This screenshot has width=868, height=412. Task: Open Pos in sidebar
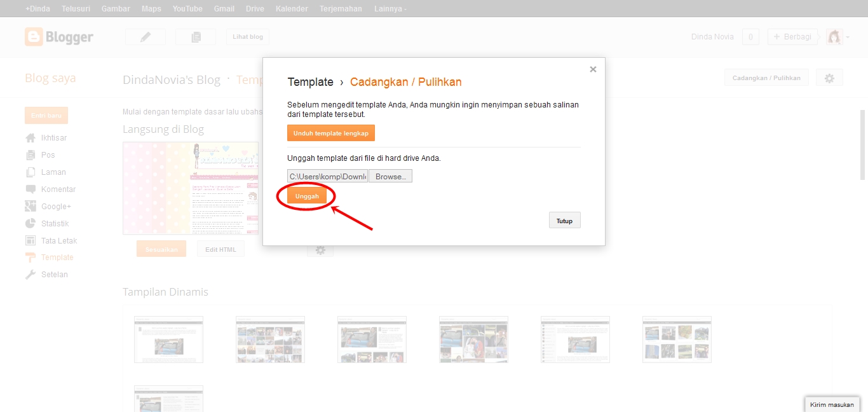tap(48, 155)
